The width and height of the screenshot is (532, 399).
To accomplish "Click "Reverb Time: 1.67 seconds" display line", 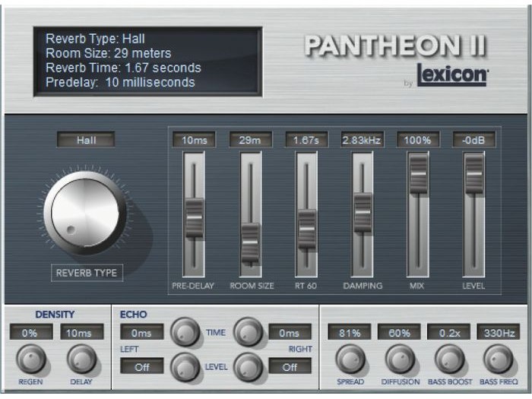I will click(x=123, y=68).
